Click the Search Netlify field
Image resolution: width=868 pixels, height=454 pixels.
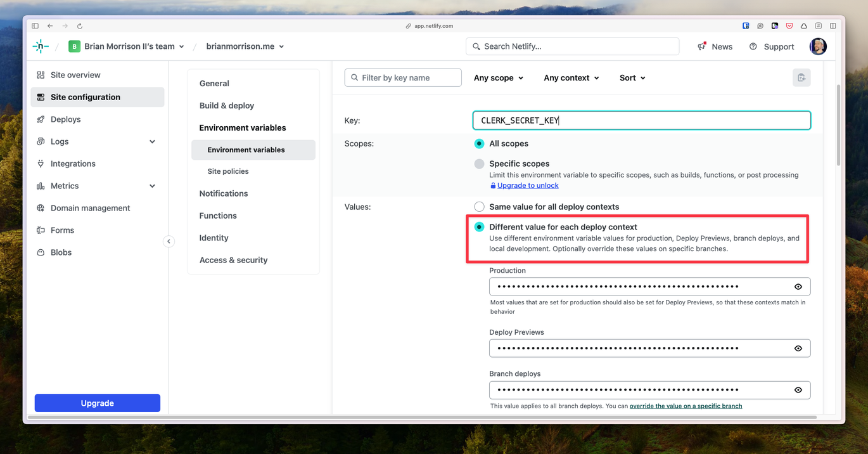572,46
